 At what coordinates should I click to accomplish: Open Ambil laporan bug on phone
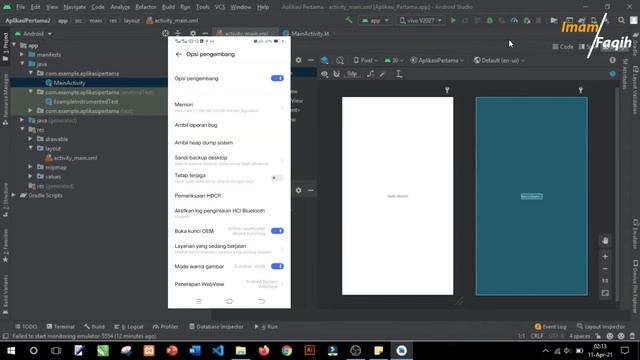[229, 125]
